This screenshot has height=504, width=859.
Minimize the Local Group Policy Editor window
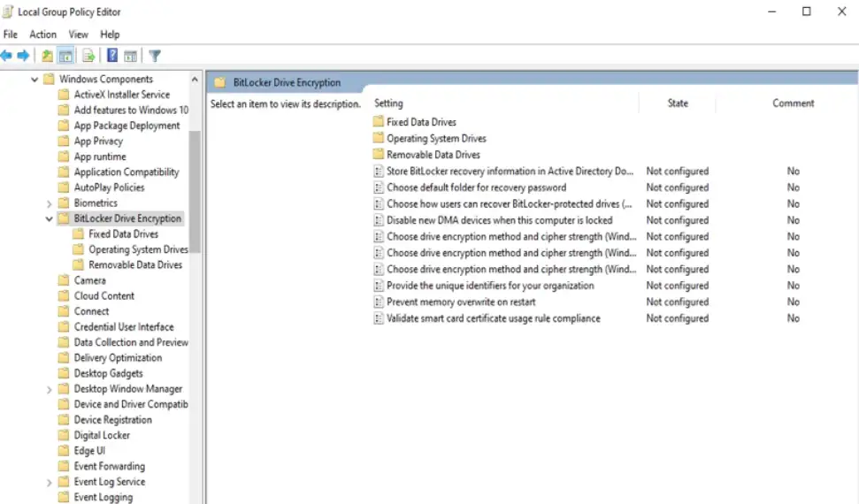(x=772, y=11)
